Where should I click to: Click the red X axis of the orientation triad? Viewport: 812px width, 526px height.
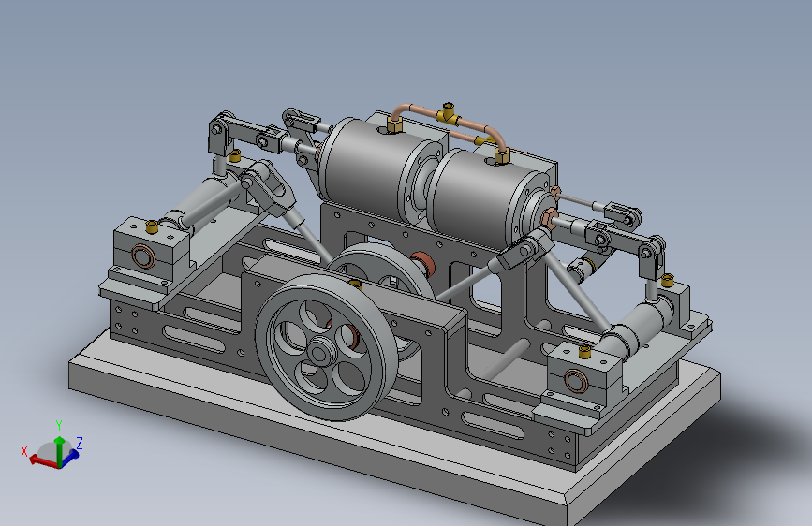tap(43, 460)
